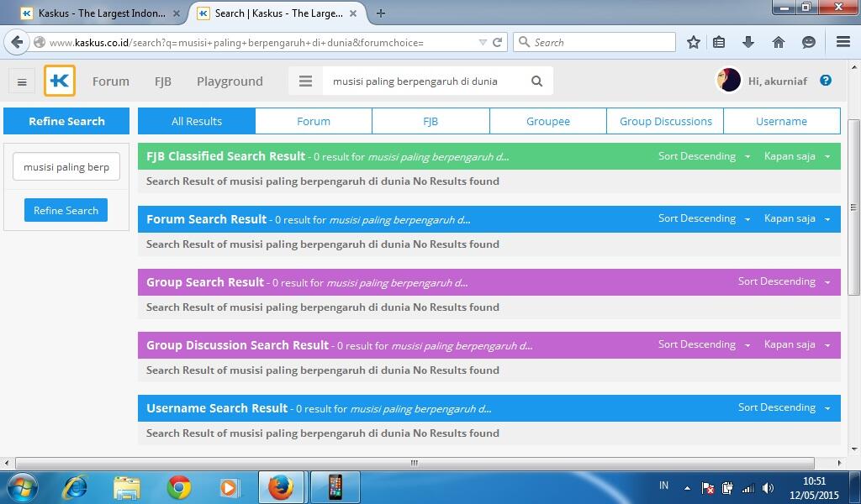Go back with the browser Back arrow
861x504 pixels.
17,42
